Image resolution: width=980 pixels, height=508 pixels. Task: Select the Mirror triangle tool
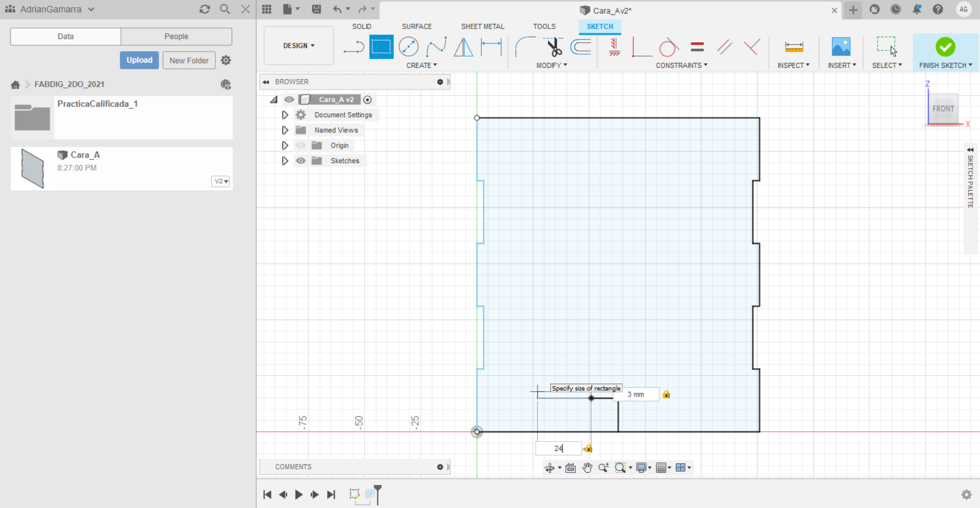[x=463, y=47]
